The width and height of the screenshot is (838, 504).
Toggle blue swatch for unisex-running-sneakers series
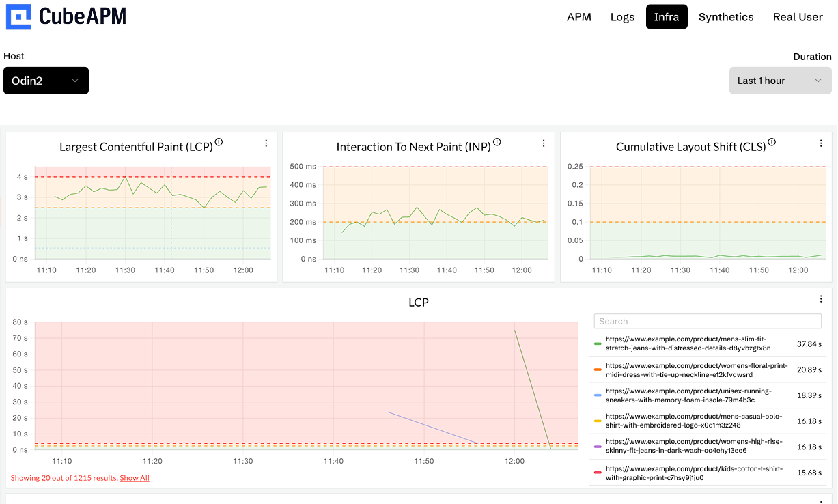[598, 395]
